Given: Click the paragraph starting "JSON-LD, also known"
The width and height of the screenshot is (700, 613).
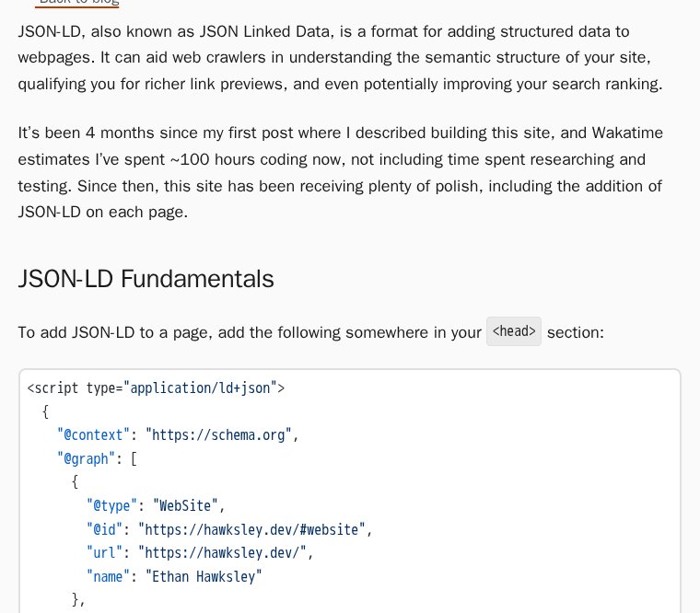Looking at the screenshot, I should [340, 58].
